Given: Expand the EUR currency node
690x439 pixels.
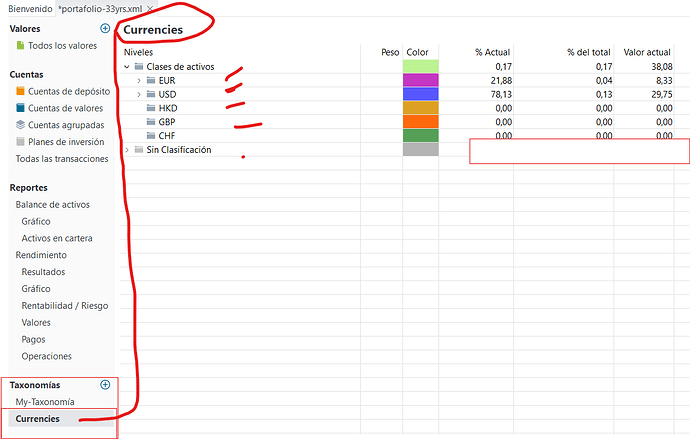Looking at the screenshot, I should click(139, 81).
